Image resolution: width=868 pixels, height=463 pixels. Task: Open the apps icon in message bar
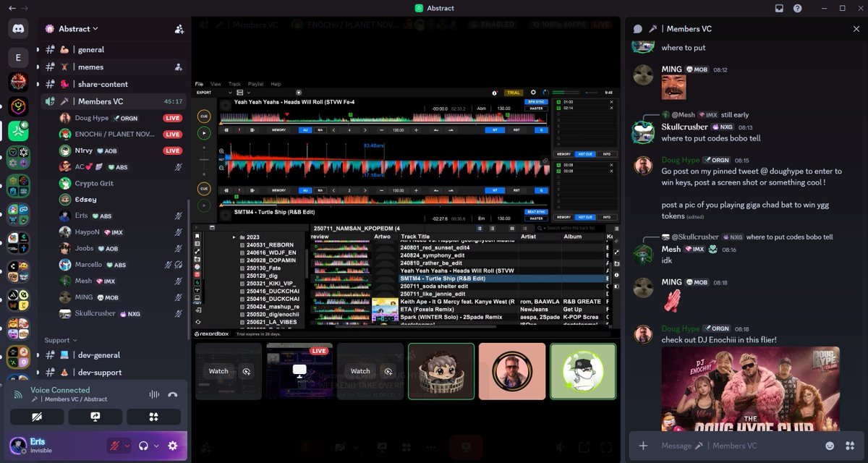tap(849, 446)
